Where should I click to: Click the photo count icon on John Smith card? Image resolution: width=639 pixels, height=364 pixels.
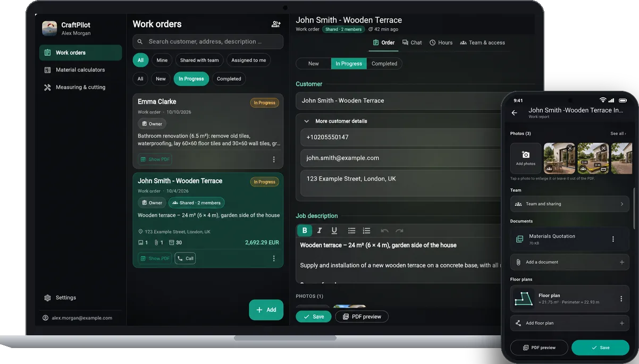(x=141, y=242)
